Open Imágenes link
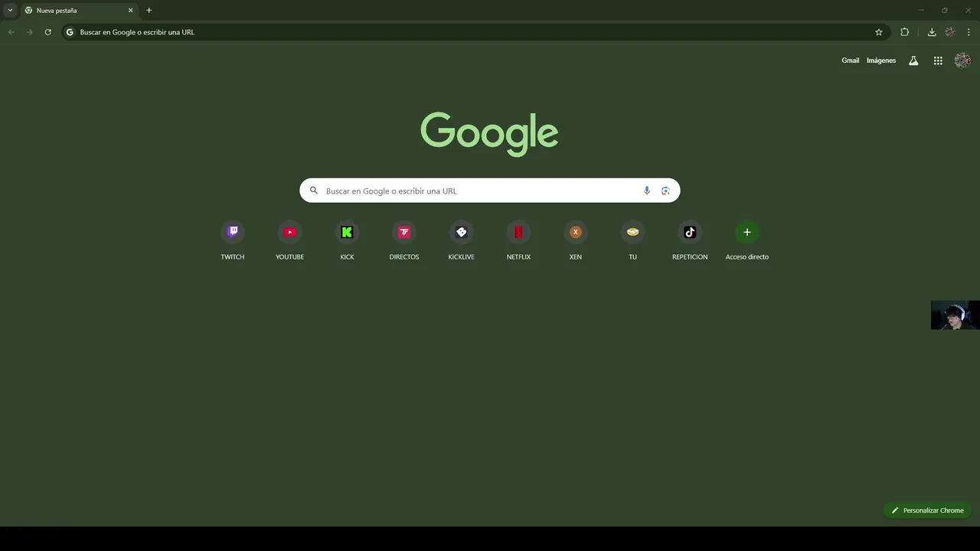Screen dimensions: 980x551 tap(881, 60)
